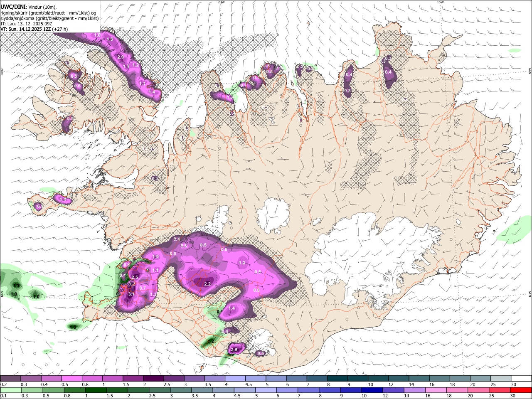Pick upper-row legend swatch starting at 18

[x=460, y=379]
